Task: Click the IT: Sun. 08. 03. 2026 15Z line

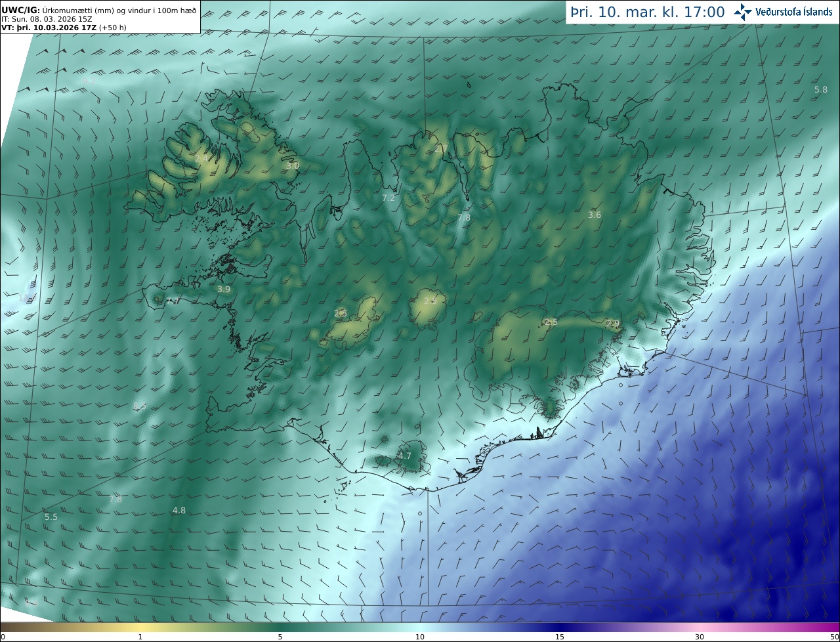Action: pos(47,19)
